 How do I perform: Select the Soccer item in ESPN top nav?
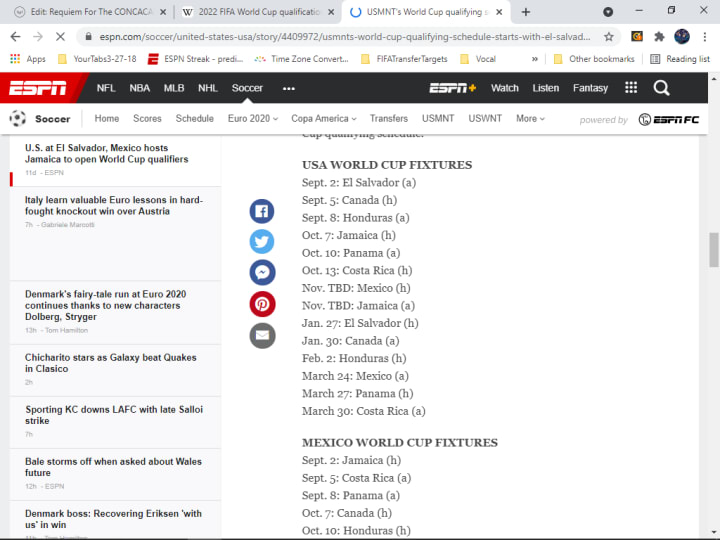(x=247, y=88)
